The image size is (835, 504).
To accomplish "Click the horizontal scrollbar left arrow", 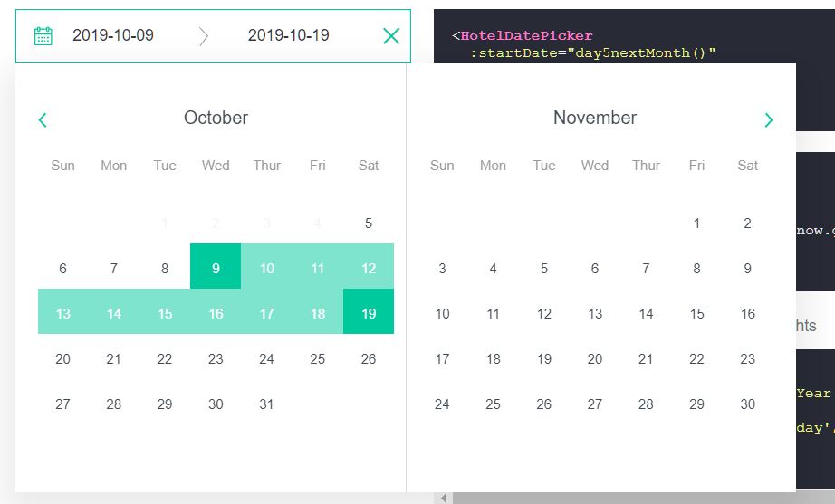I will point(443,499).
